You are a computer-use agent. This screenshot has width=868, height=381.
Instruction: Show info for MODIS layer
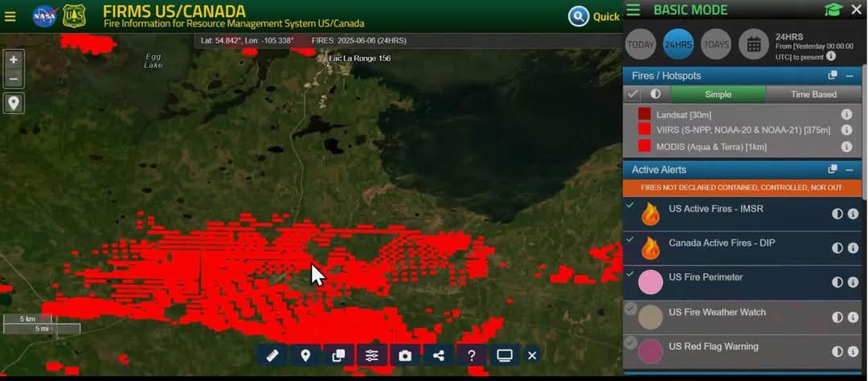tap(845, 147)
